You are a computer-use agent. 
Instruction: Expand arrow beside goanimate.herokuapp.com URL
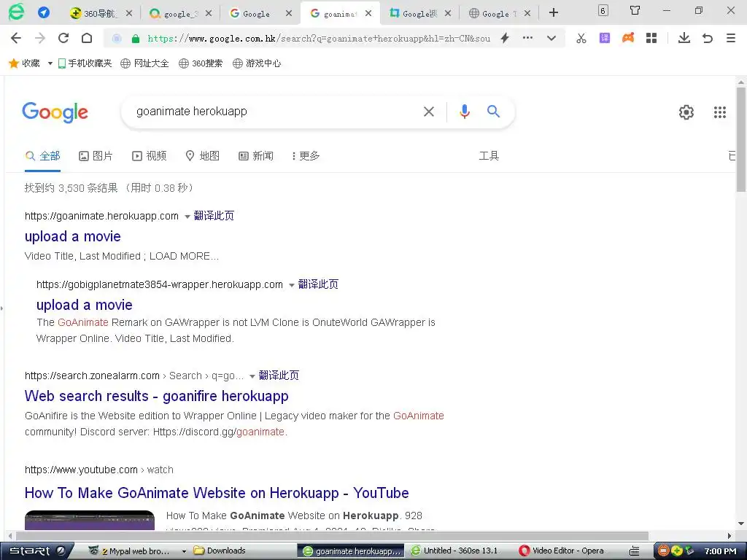187,217
